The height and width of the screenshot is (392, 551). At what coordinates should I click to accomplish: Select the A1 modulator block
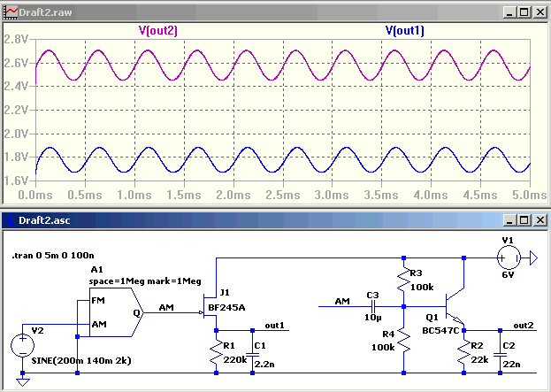pyautogui.click(x=116, y=312)
